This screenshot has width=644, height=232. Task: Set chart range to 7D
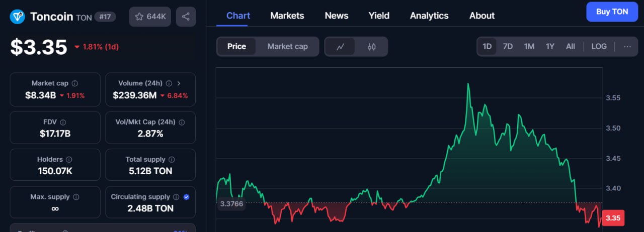508,46
